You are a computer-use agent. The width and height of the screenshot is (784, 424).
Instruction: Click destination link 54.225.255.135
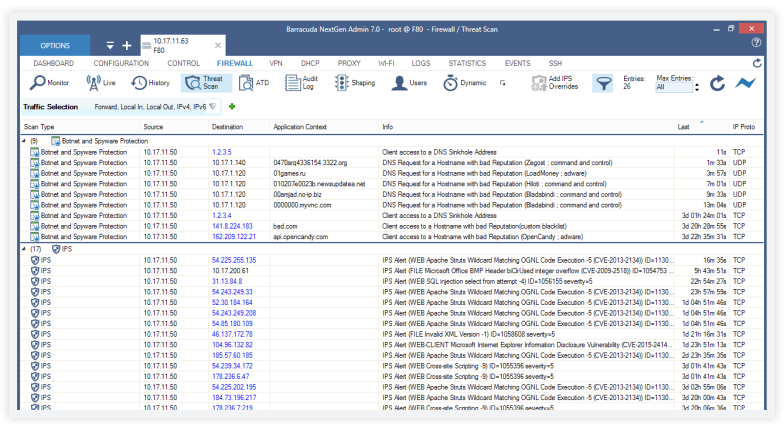(234, 260)
